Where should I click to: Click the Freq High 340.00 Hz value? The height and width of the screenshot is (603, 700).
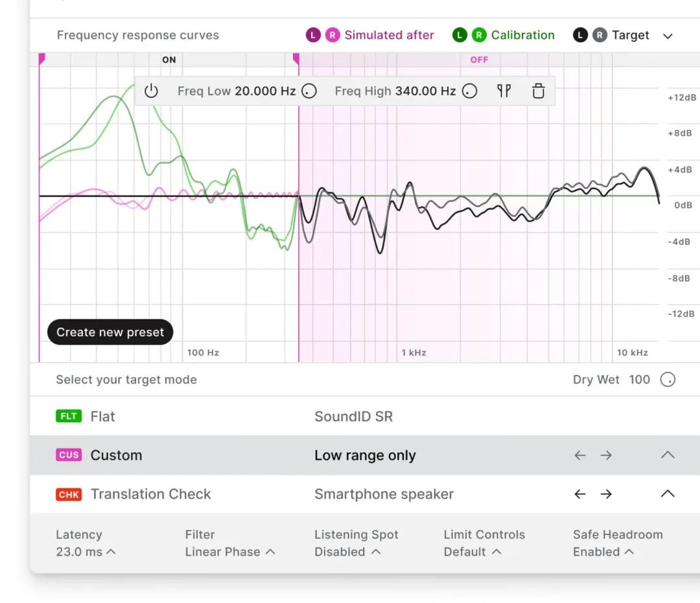[425, 91]
